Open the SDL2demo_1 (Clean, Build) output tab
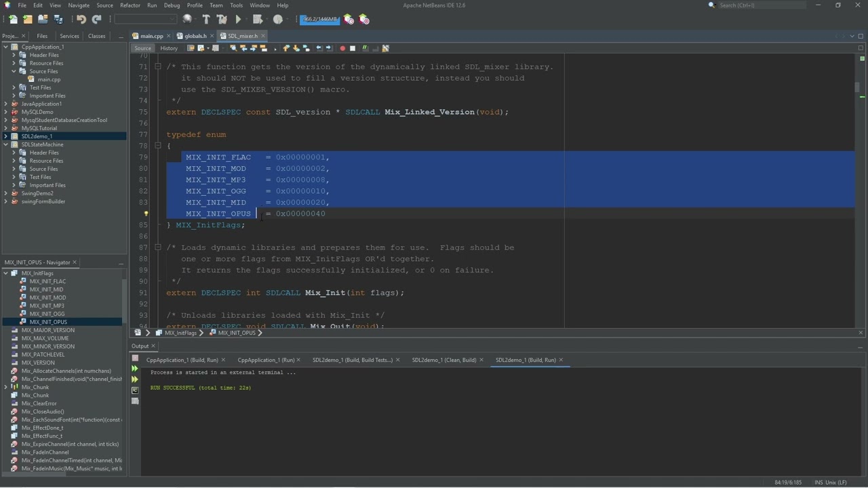The width and height of the screenshot is (868, 488). 444,360
